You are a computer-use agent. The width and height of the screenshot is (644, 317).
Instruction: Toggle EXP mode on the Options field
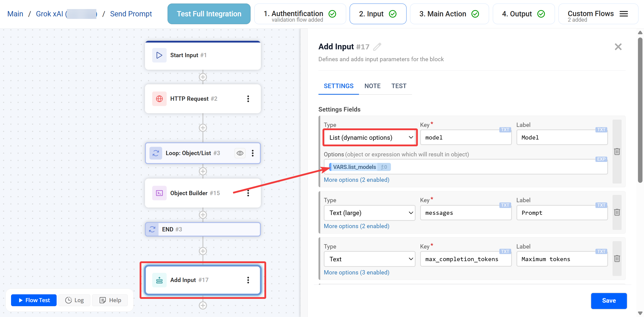coord(601,159)
